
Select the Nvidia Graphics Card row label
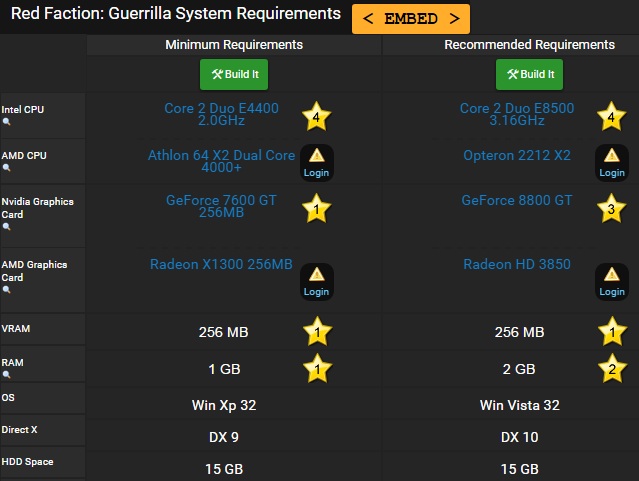point(37,208)
